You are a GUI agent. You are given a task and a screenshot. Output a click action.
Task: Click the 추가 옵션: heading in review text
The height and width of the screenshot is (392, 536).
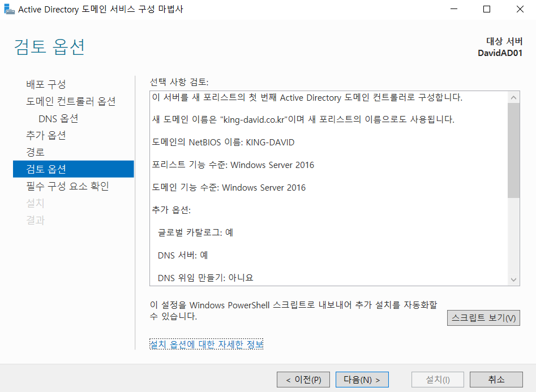(171, 210)
